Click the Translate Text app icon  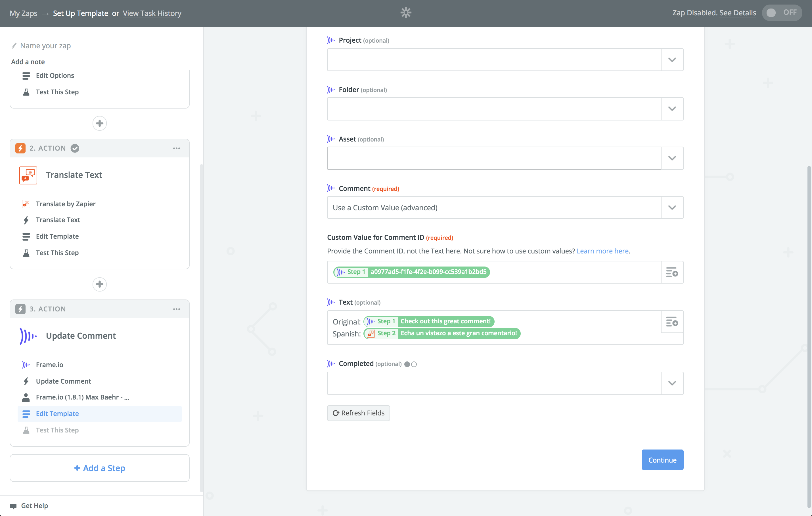click(x=28, y=175)
